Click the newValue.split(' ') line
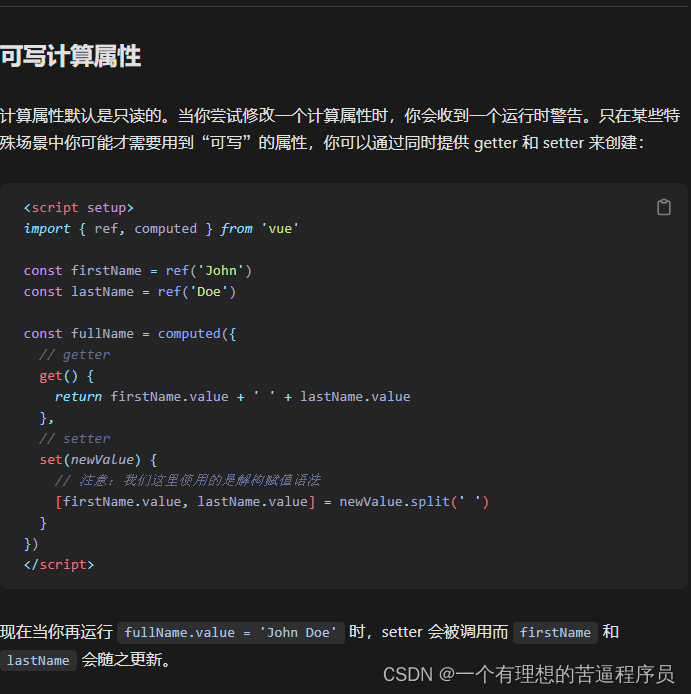The height and width of the screenshot is (694, 691). [x=272, y=501]
